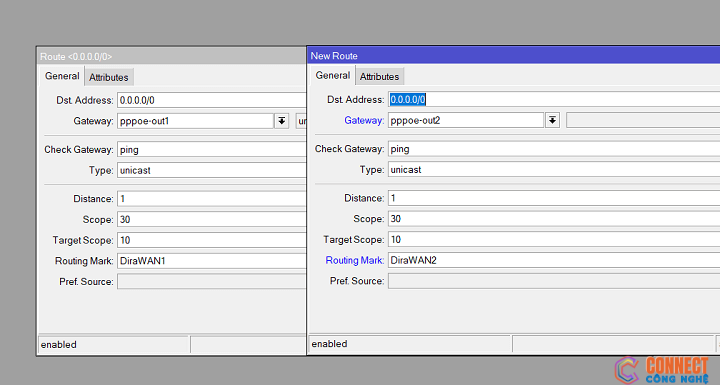
Task: Open Gateway dropdown arrow in Route <0.0.0.0/0> window
Action: (281, 121)
